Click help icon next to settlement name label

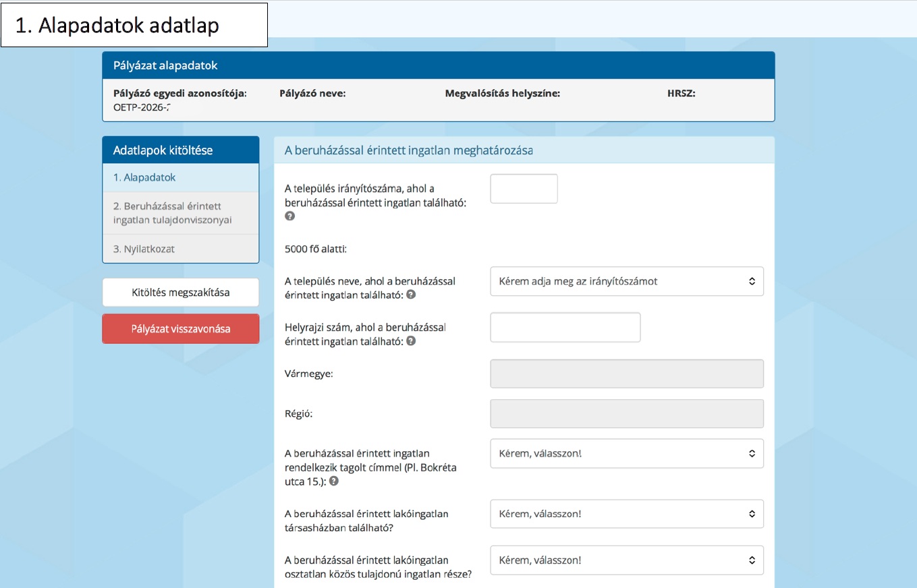(411, 295)
